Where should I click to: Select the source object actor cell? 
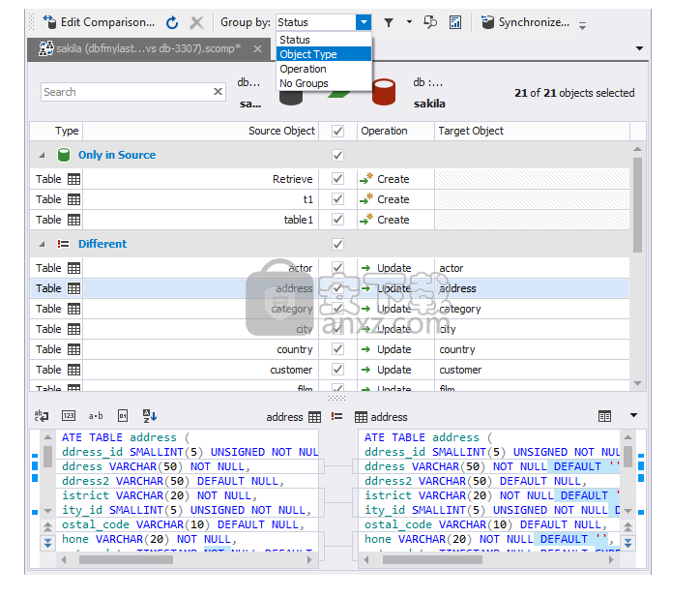pyautogui.click(x=200, y=268)
